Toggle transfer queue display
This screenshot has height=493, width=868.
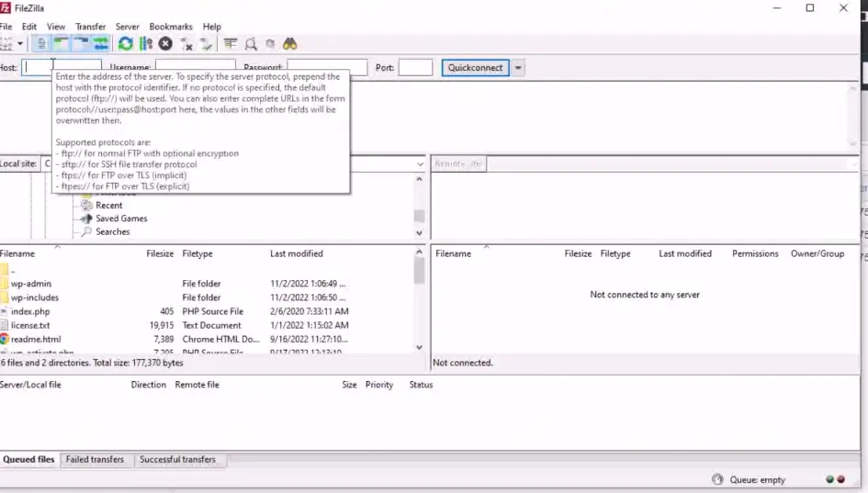[101, 44]
